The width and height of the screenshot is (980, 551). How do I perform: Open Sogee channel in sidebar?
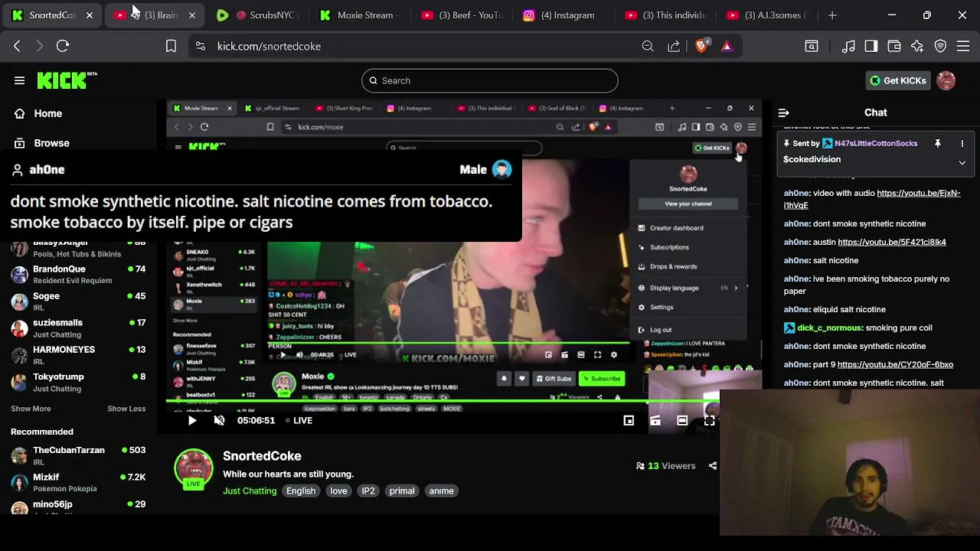(77, 302)
